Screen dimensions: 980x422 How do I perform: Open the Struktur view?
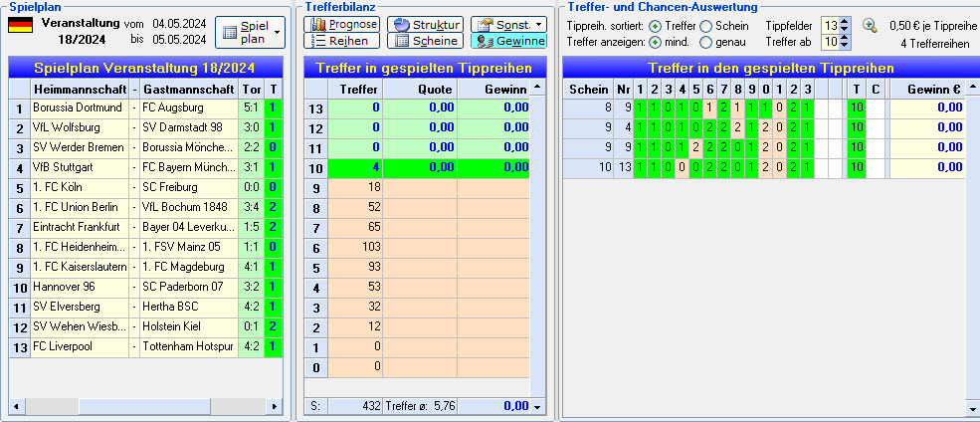point(425,24)
